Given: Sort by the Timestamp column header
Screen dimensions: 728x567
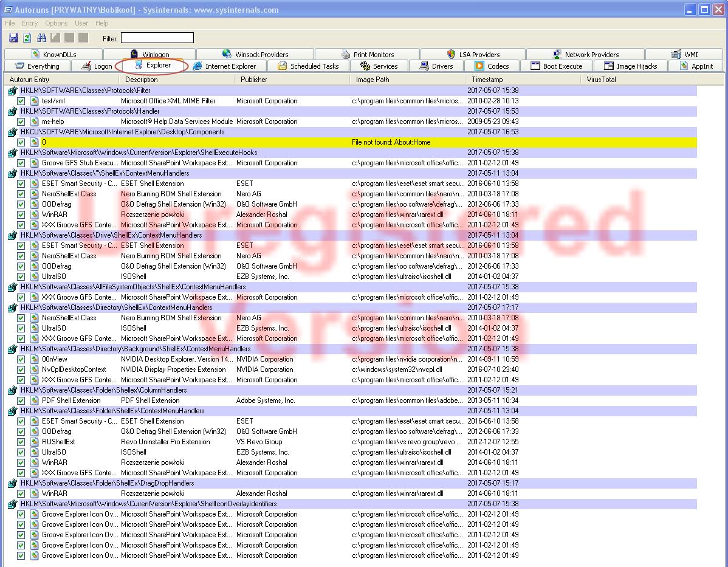Looking at the screenshot, I should point(523,80).
